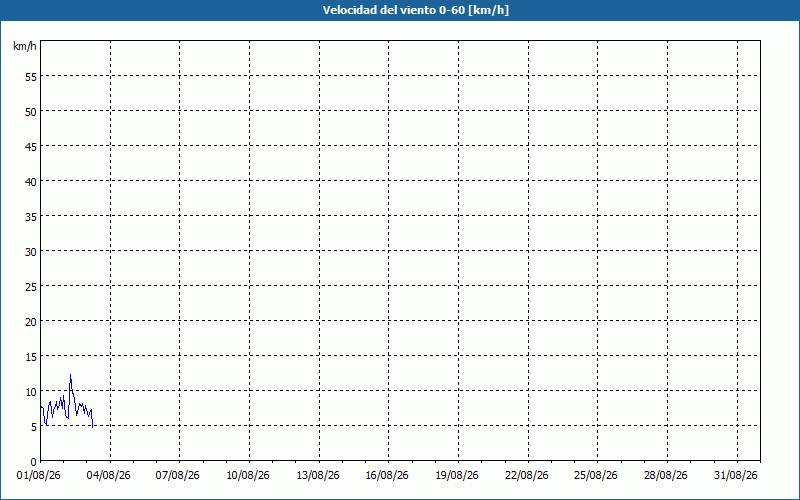Click the y-axis value '15'

tap(31, 357)
